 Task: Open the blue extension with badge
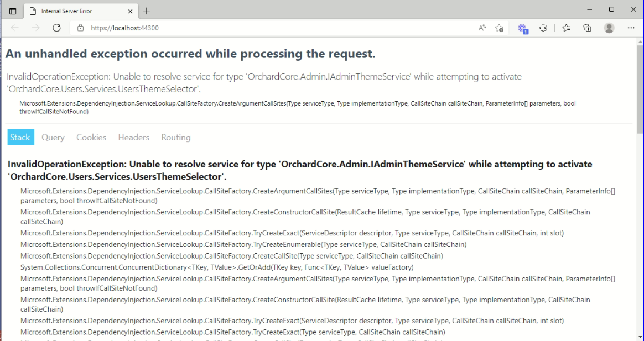point(523,28)
